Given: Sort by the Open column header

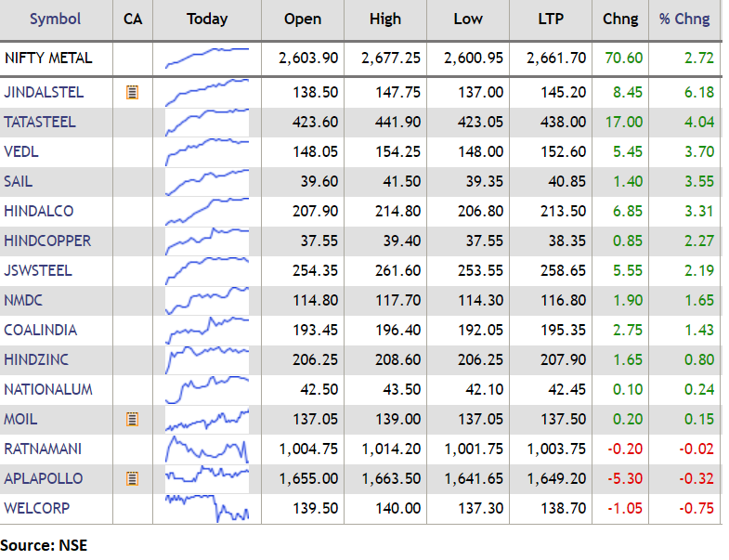Looking at the screenshot, I should pos(302,19).
